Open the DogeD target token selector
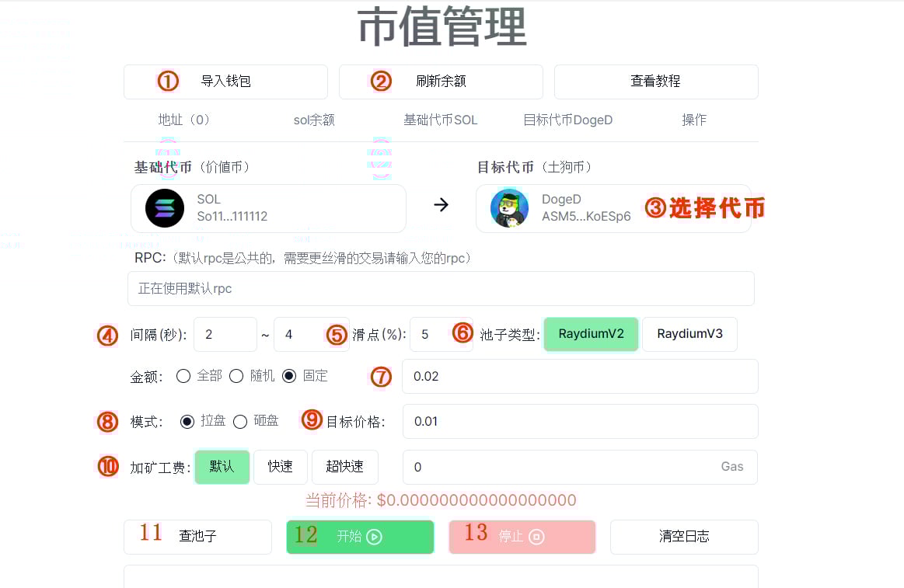 [613, 208]
